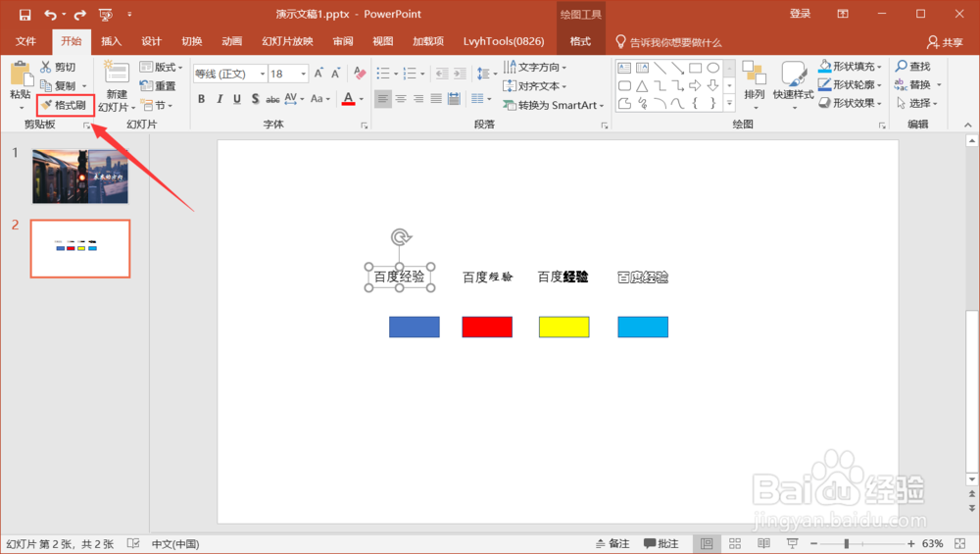
Task: Open the font size dropdown
Action: tap(303, 74)
